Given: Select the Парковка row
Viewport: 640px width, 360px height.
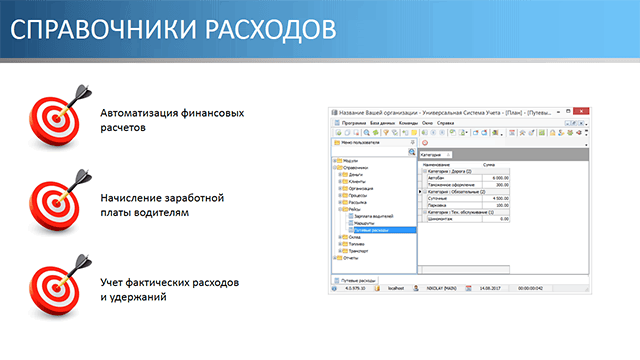Looking at the screenshot, I should (x=468, y=205).
